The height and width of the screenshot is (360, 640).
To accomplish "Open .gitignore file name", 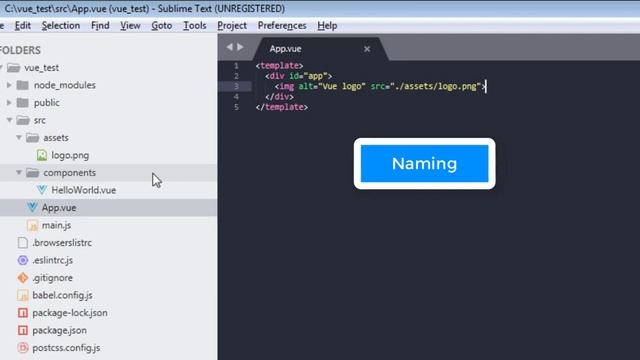I will 53,278.
